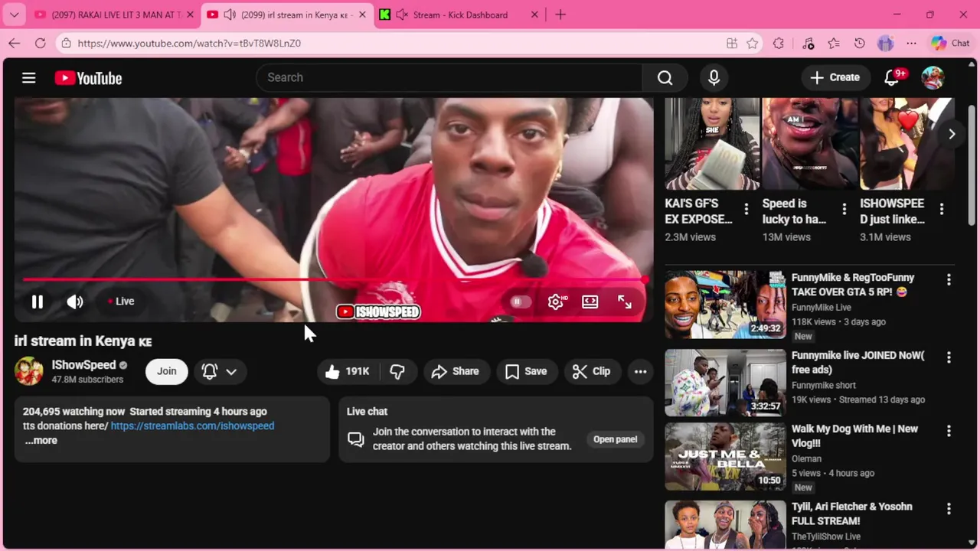Start voice search with the microphone icon

[714, 77]
